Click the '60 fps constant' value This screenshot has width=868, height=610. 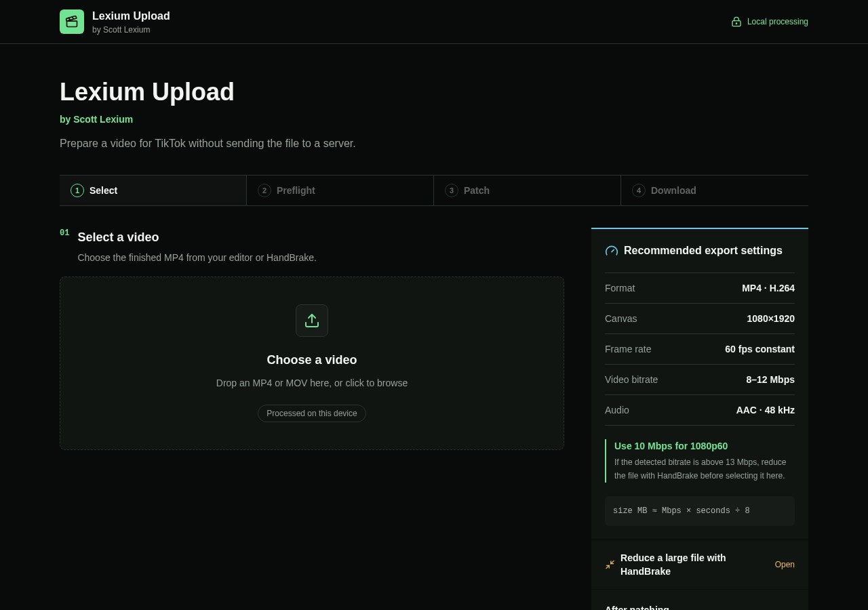click(x=759, y=349)
